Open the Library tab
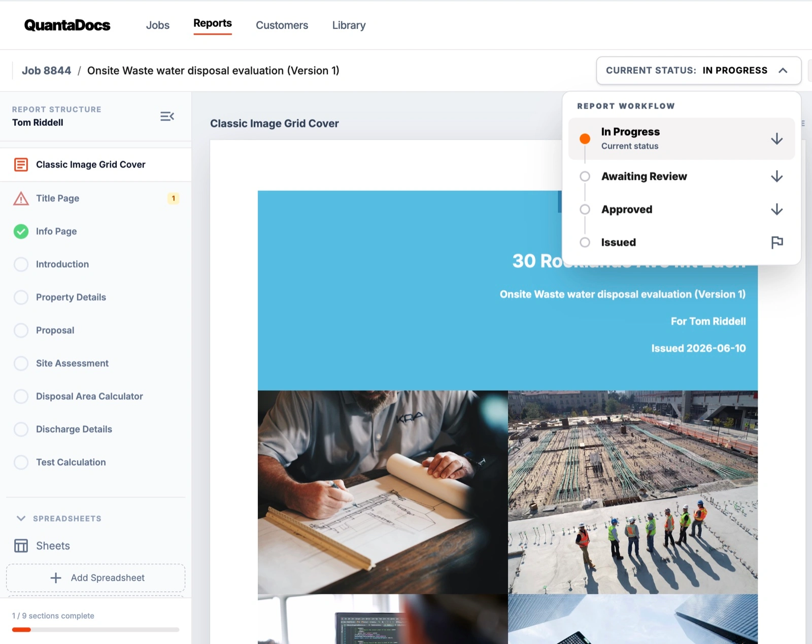 coord(349,25)
